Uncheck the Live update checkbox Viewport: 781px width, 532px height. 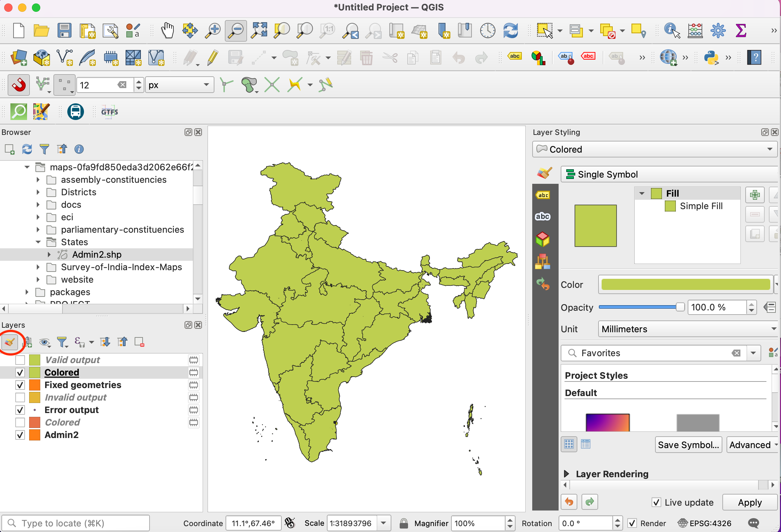tap(656, 502)
